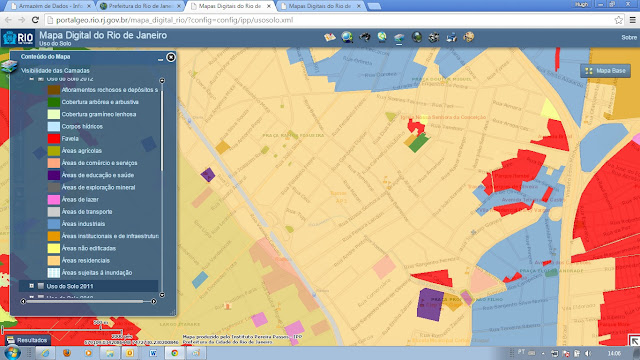Switch to Prefeitura do Rio browser tab
The width and height of the screenshot is (640, 360).
(x=141, y=6)
